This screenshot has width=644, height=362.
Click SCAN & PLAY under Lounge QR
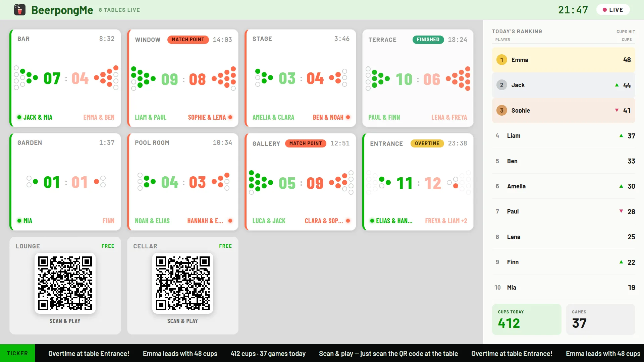click(x=65, y=321)
